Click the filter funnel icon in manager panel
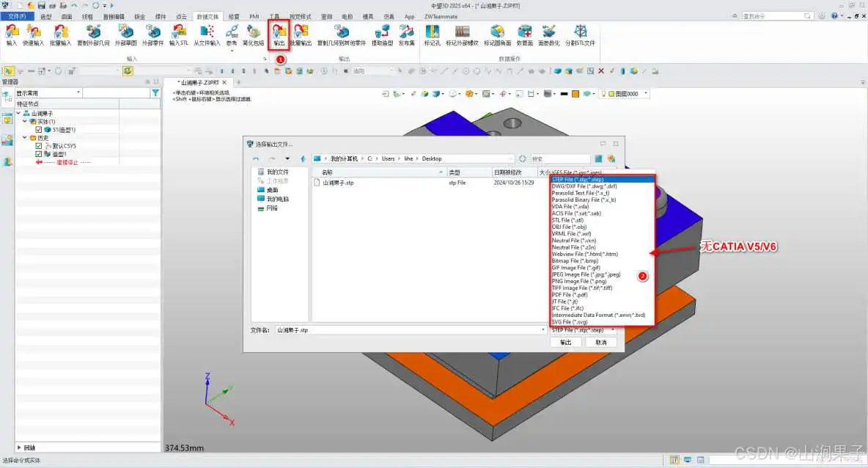Screen dimensions: 868x468 click(155, 93)
